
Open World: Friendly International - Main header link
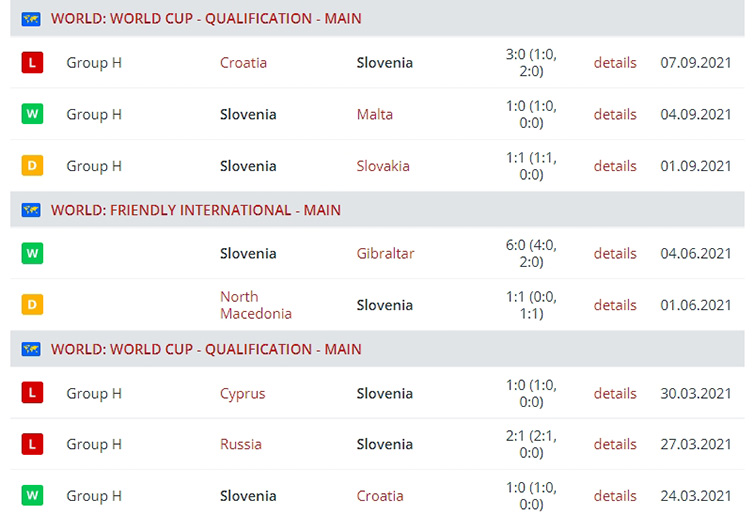pos(196,210)
